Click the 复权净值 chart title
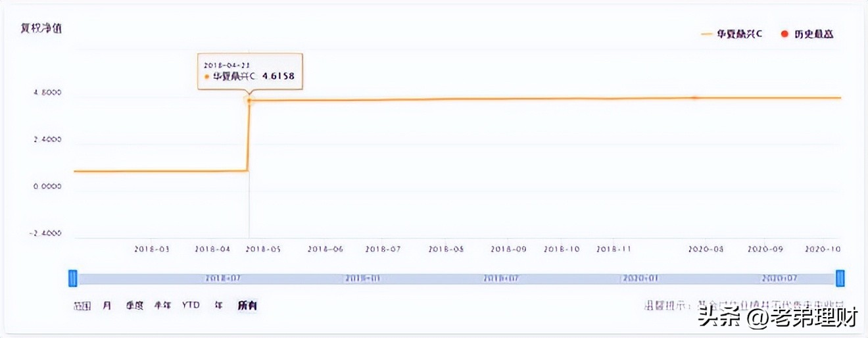The width and height of the screenshot is (868, 338). point(43,30)
